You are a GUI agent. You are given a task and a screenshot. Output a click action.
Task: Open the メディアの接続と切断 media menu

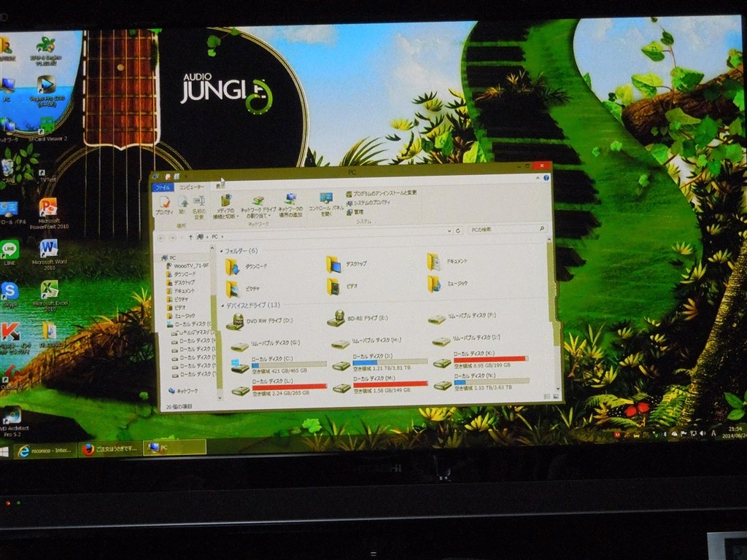(x=225, y=206)
